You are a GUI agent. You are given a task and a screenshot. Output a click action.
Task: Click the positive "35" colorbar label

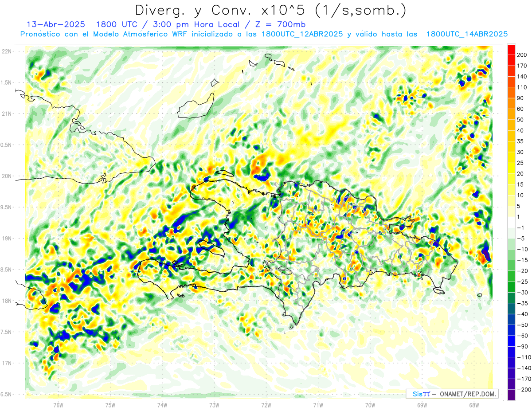point(520,141)
